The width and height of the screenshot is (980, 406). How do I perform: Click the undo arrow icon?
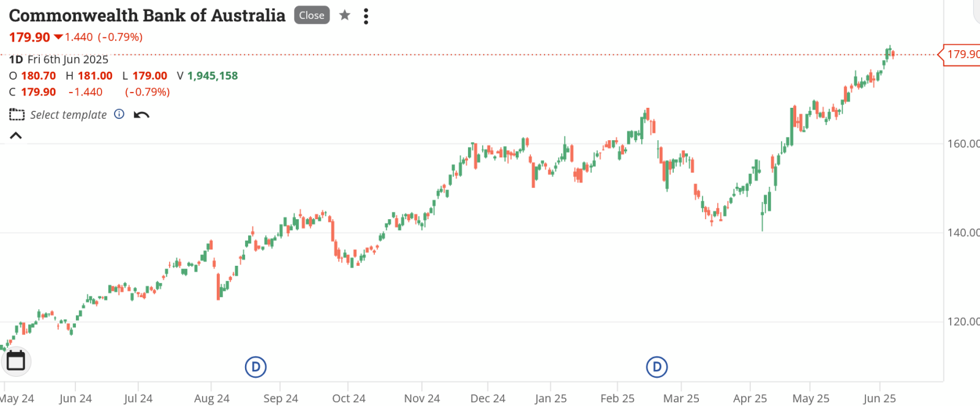141,115
